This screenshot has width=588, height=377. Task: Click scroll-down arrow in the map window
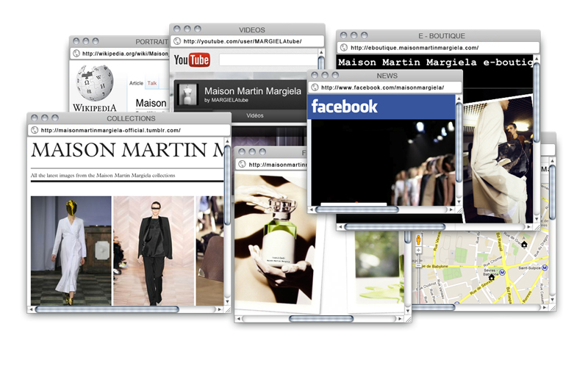click(x=553, y=299)
